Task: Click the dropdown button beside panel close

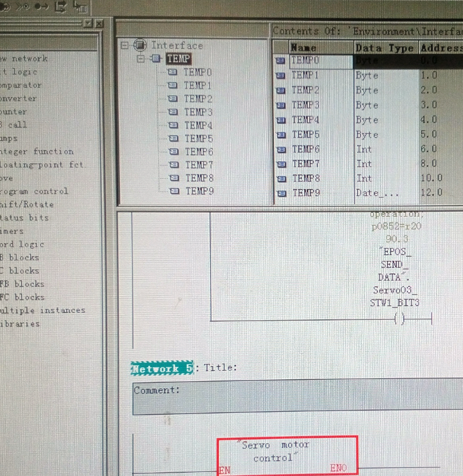Action: [x=88, y=23]
